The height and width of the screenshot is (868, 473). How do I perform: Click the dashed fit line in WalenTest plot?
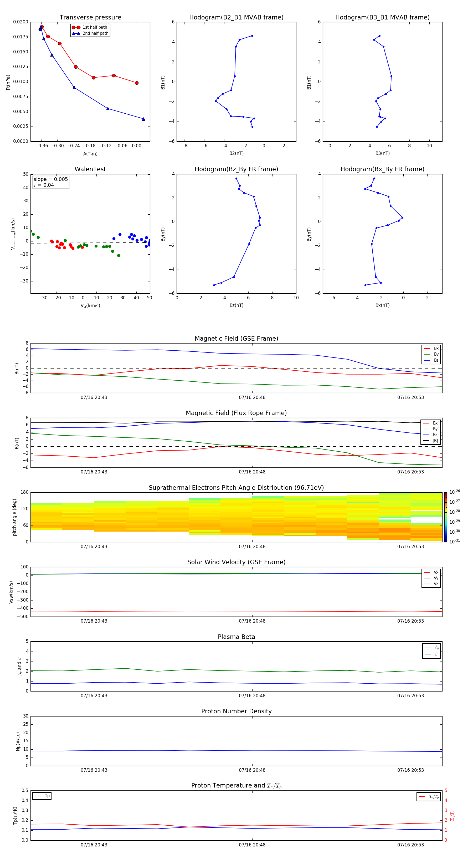[90, 243]
